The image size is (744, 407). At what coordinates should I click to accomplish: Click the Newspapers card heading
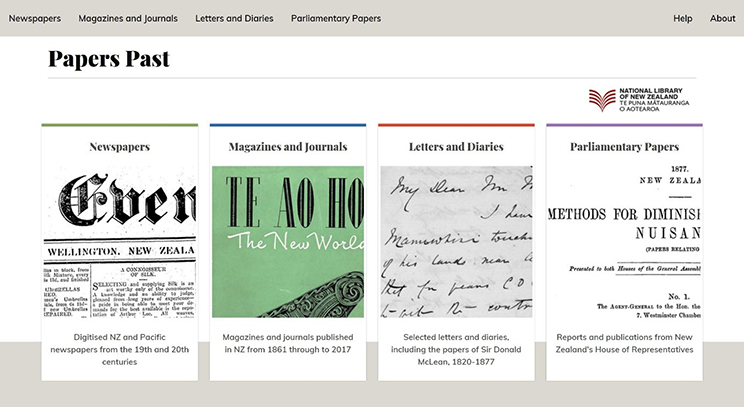click(x=120, y=147)
